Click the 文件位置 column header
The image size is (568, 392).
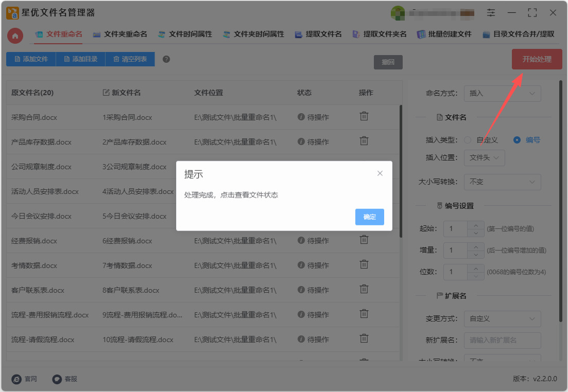[209, 93]
